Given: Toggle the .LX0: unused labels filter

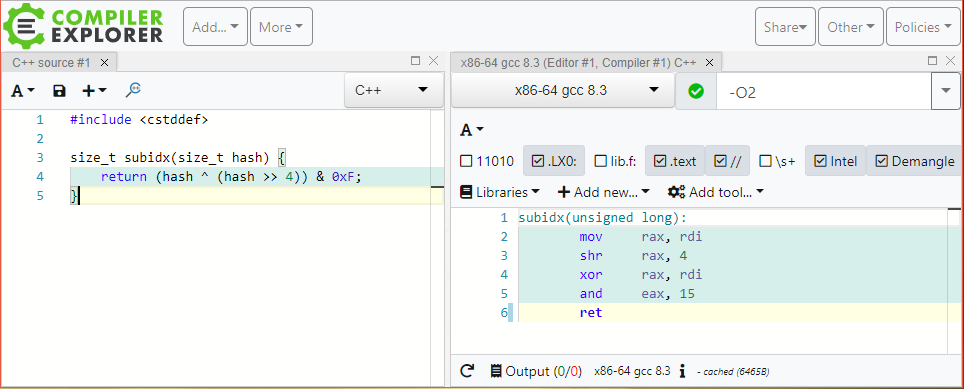Looking at the screenshot, I should coord(554,161).
